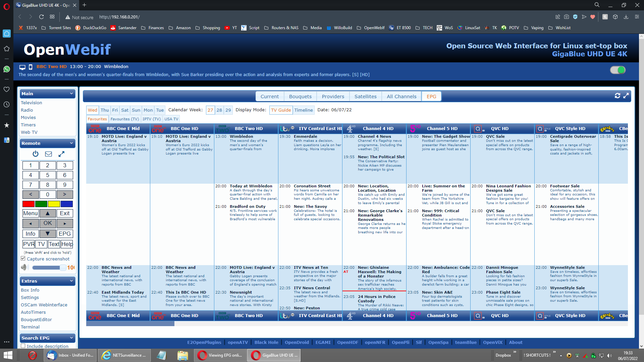The width and height of the screenshot is (644, 362).
Task: Open history clock in Opera sidebar
Action: pos(6,105)
